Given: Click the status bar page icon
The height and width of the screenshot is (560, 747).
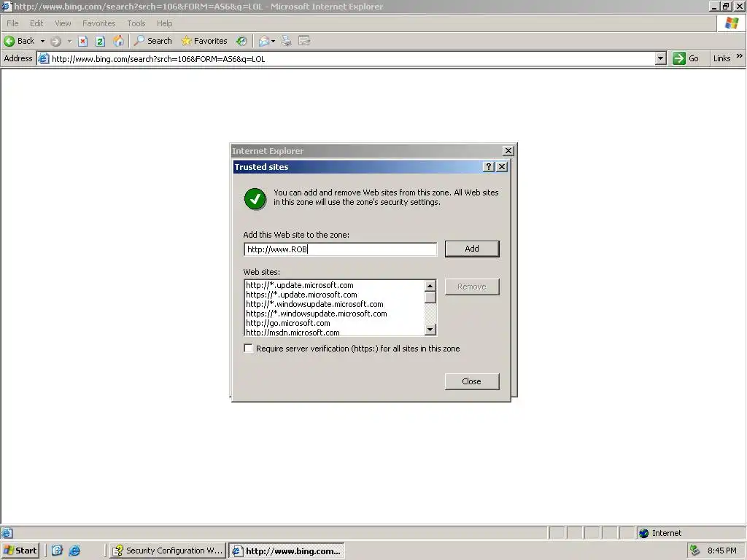Looking at the screenshot, I should [7, 533].
